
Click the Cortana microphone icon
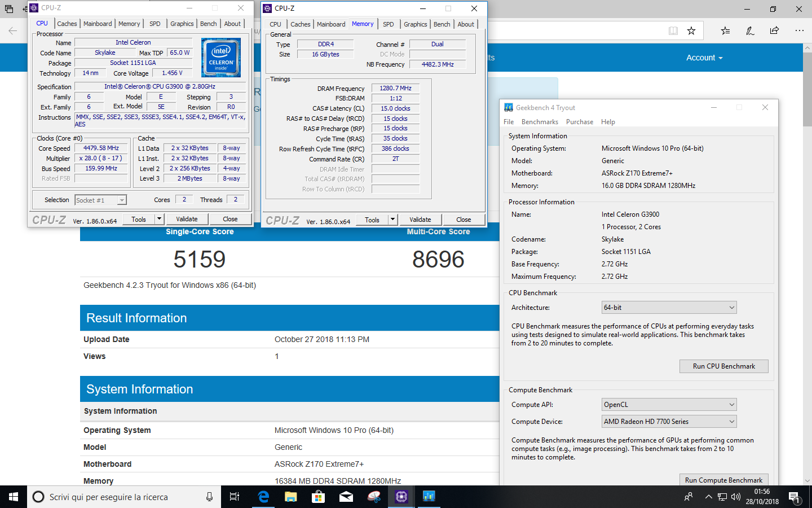point(209,497)
